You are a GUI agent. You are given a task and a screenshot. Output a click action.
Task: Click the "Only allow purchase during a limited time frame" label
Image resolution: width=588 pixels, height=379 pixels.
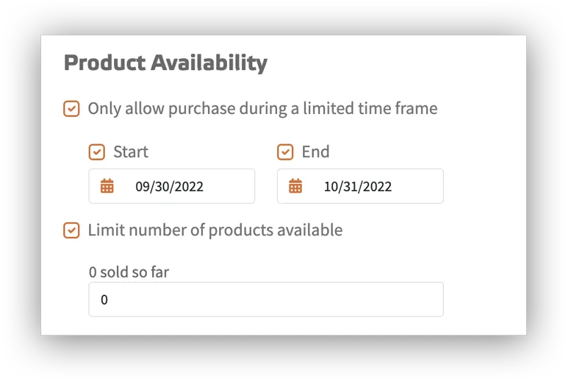(x=262, y=109)
